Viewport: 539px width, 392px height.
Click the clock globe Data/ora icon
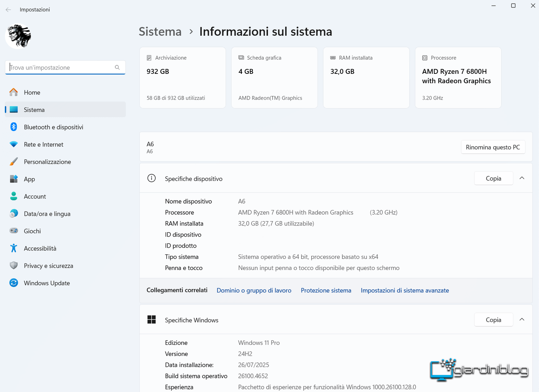[x=14, y=214]
